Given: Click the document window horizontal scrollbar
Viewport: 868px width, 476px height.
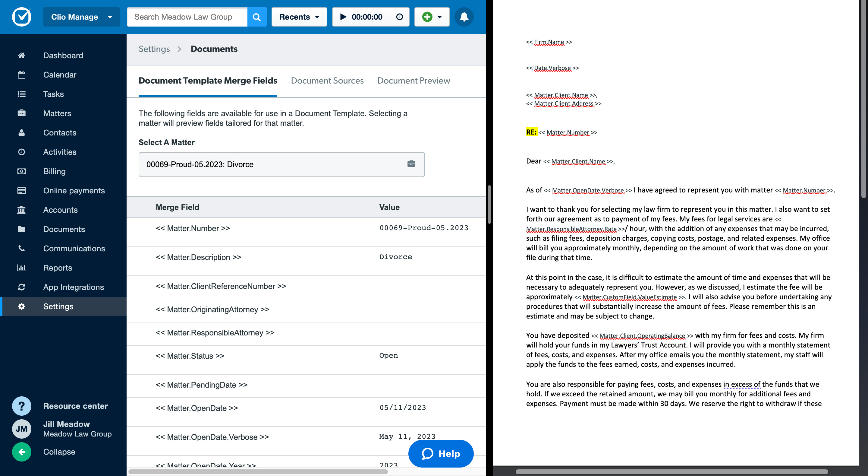Looking at the screenshot, I should tap(671, 471).
